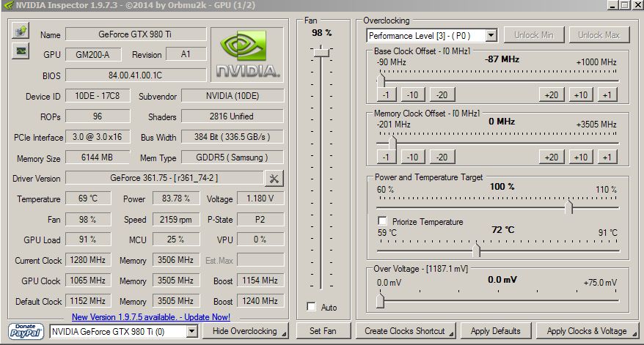Click the Bus Width value 384 Bit
The width and height of the screenshot is (644, 345).
pos(232,136)
